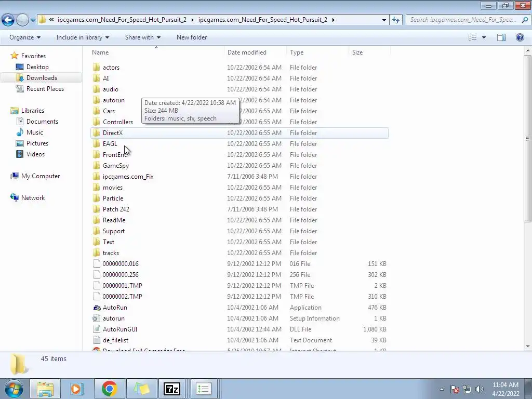The image size is (532, 399).
Task: Select the tracks folder
Action: pyautogui.click(x=111, y=253)
